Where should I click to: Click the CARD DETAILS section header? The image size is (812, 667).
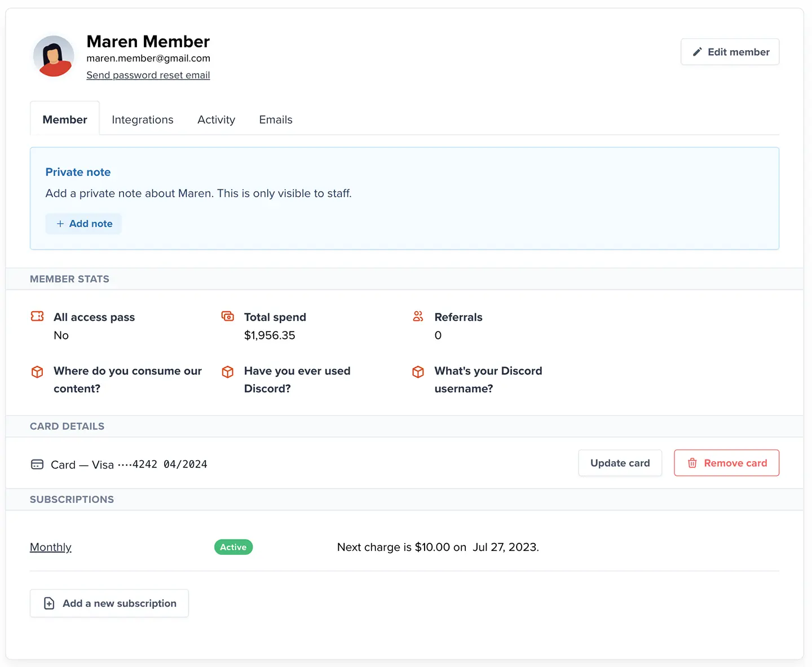(67, 426)
